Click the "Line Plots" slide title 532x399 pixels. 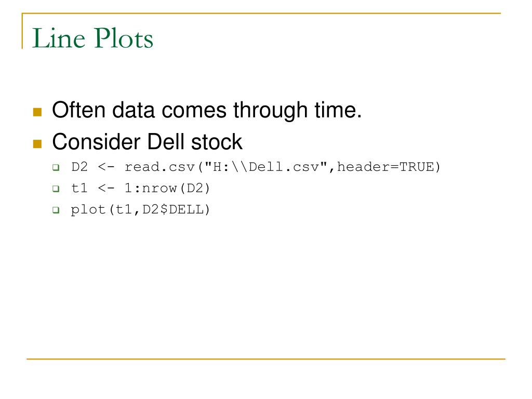click(92, 38)
